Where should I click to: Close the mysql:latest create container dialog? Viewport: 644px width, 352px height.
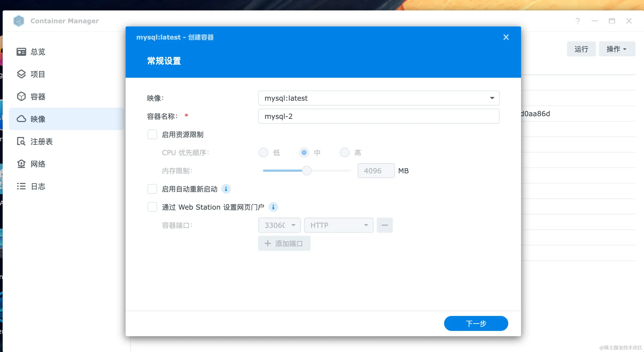tap(506, 37)
